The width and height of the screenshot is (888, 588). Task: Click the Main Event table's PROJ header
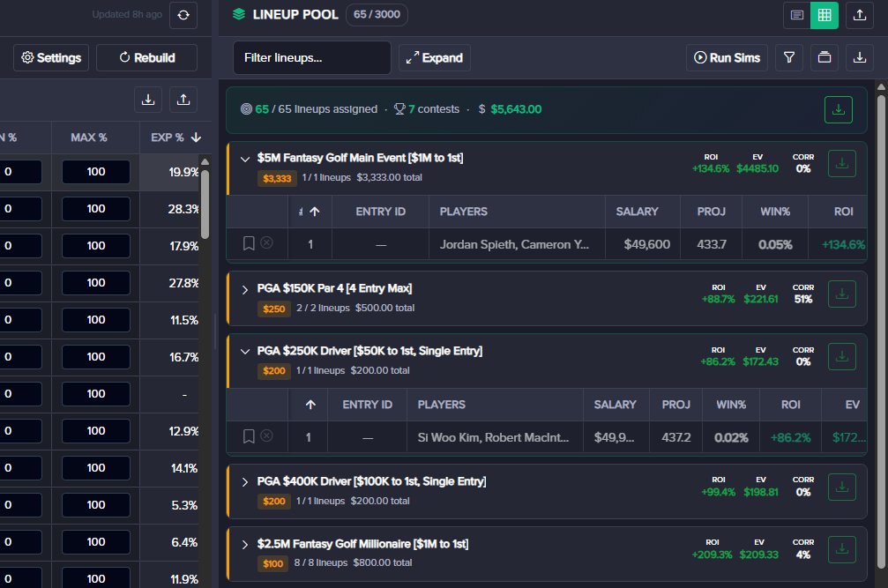pos(712,212)
